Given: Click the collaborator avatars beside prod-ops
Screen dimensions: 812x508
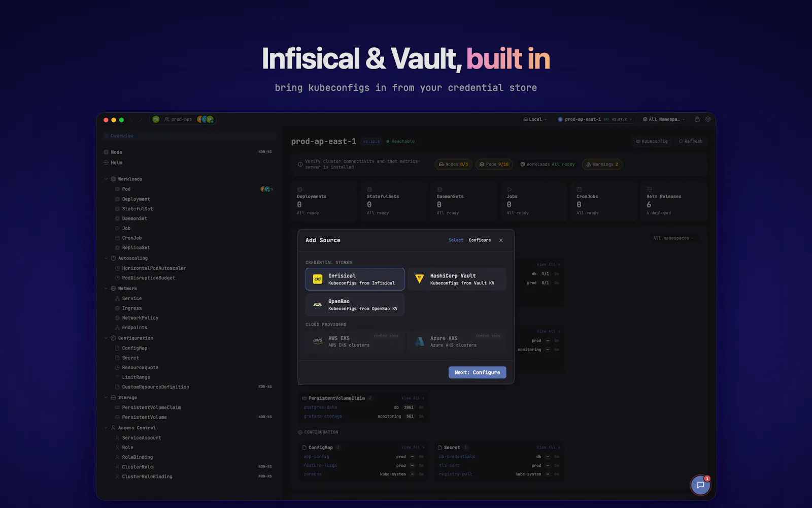Looking at the screenshot, I should coord(205,119).
